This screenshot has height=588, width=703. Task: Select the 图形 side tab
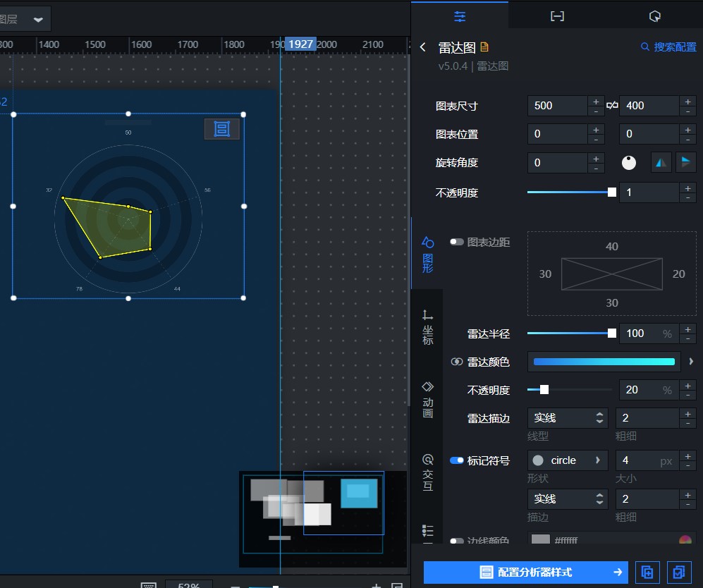click(x=428, y=254)
